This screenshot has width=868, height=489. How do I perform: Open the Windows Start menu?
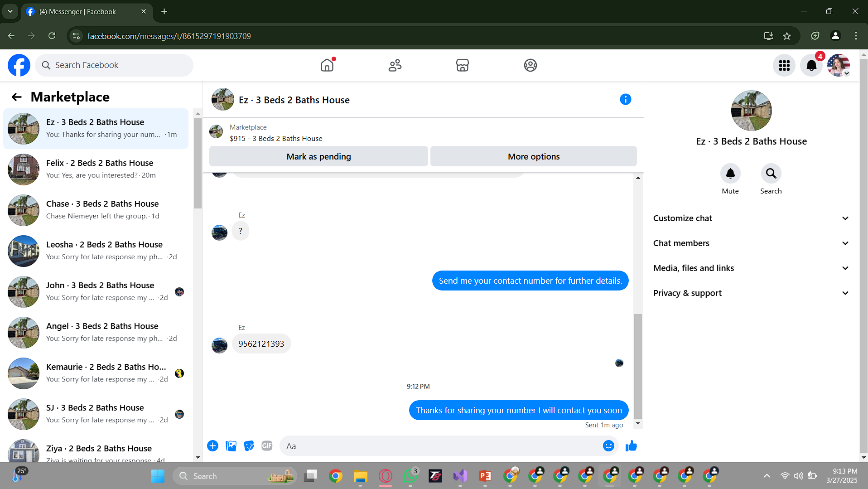tap(158, 476)
